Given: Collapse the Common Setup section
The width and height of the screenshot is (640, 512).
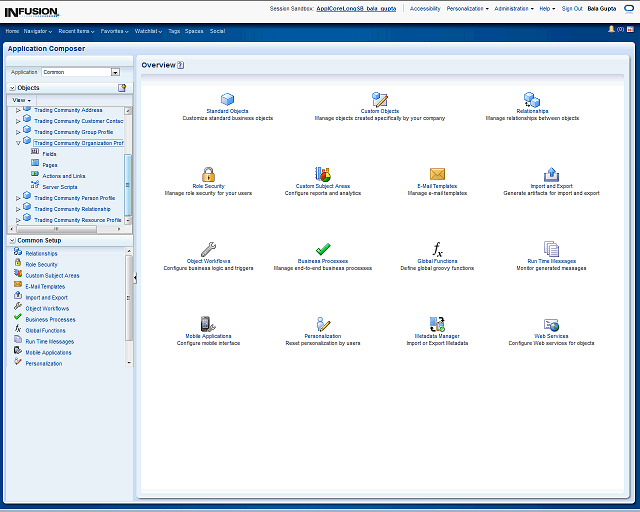Looking at the screenshot, I should 11,241.
